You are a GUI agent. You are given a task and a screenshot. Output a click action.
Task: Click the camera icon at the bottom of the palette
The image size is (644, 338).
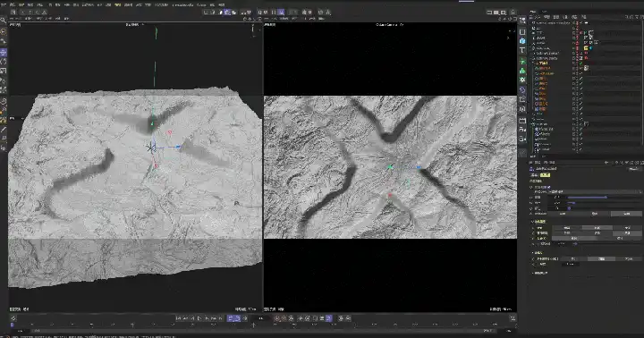click(x=522, y=139)
